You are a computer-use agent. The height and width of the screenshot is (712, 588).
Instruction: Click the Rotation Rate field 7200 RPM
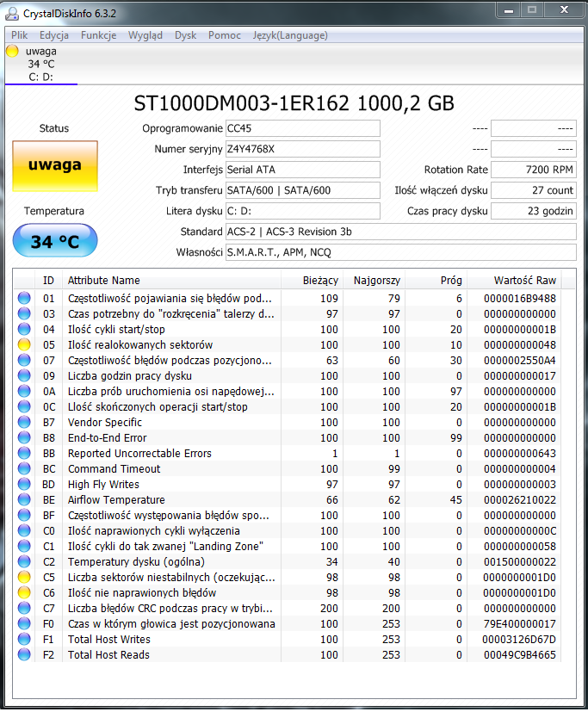(x=534, y=170)
